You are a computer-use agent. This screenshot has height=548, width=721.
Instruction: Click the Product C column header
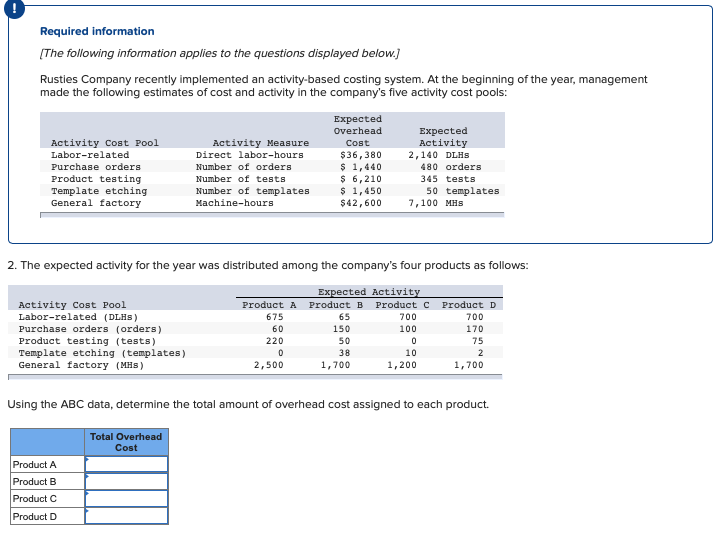click(403, 305)
